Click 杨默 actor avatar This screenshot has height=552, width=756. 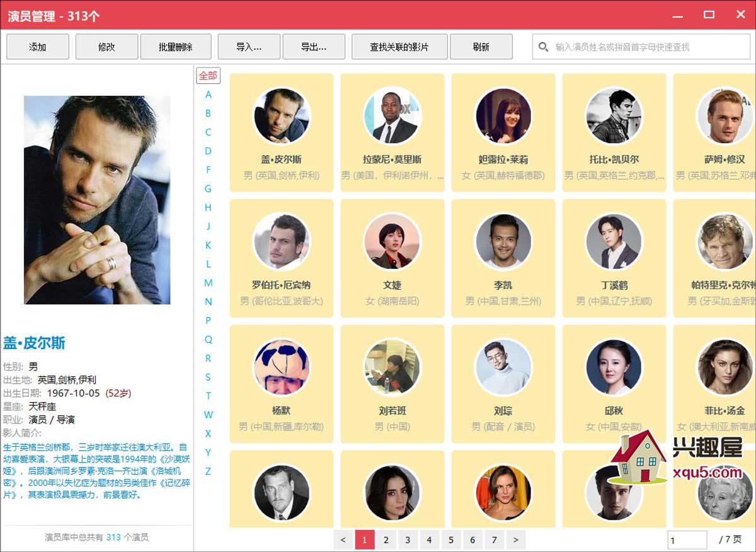(281, 367)
